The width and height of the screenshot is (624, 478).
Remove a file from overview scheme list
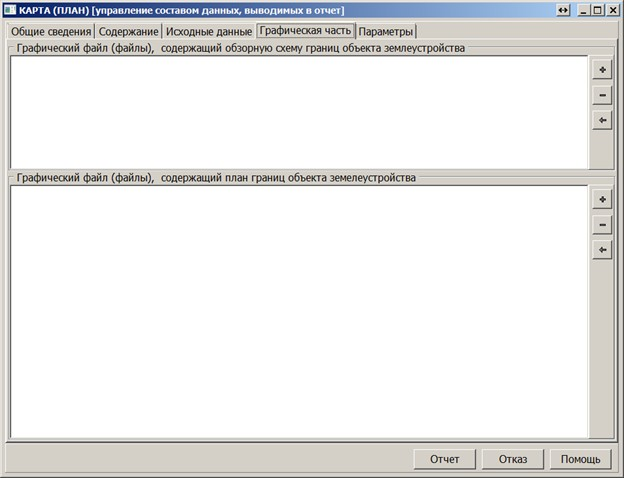[x=602, y=95]
